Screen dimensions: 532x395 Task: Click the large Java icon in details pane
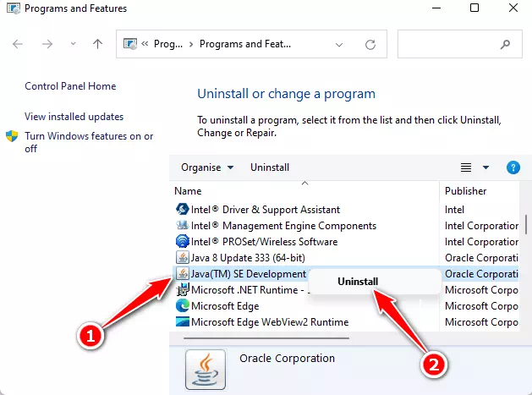tap(206, 370)
